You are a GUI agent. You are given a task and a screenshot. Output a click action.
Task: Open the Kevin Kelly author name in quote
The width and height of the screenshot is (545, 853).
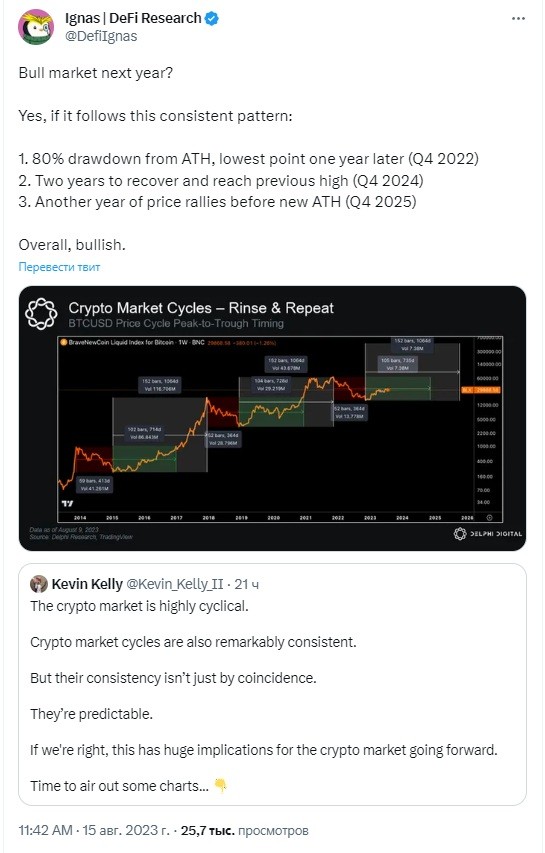(87, 584)
